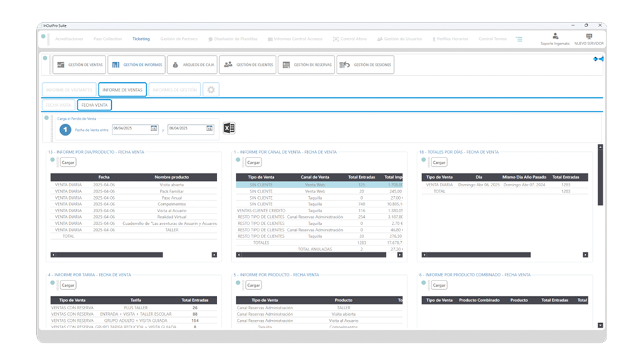The width and height of the screenshot is (643, 364).
Task: Click Cargar in Informe por Canal de Venta
Action: pos(254,162)
